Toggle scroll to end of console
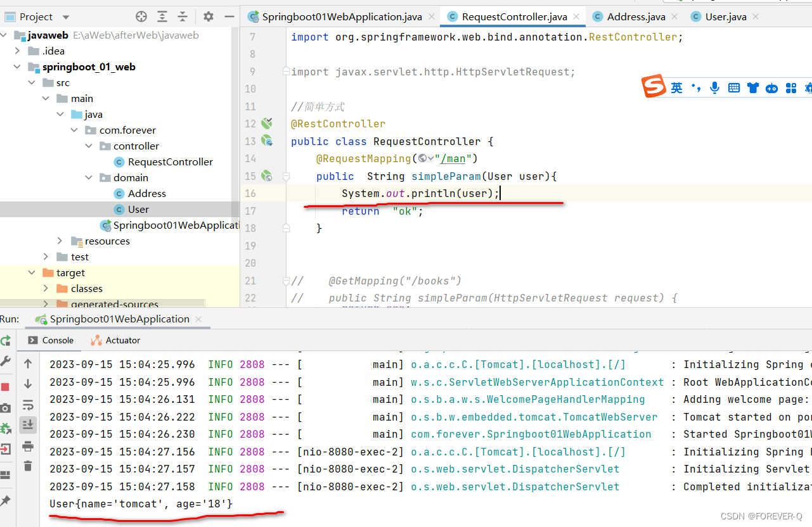Viewport: 812px width, 527px height. coord(28,425)
